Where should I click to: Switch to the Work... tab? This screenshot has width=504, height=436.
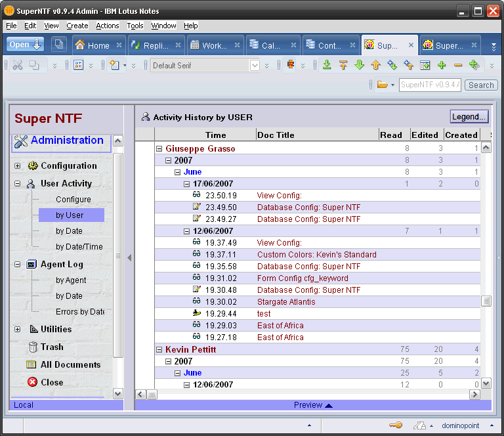[x=215, y=45]
